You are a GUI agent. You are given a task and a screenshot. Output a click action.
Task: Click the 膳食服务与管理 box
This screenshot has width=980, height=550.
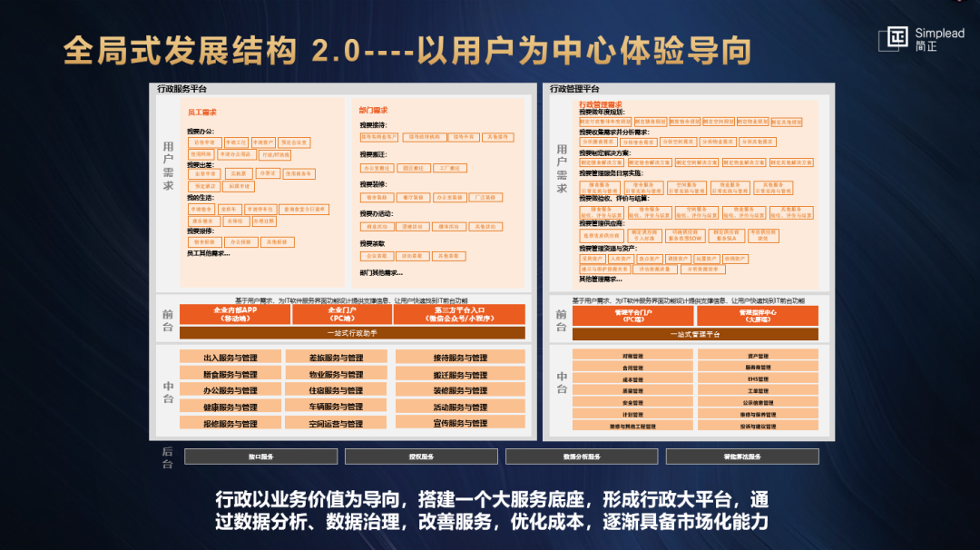click(230, 374)
